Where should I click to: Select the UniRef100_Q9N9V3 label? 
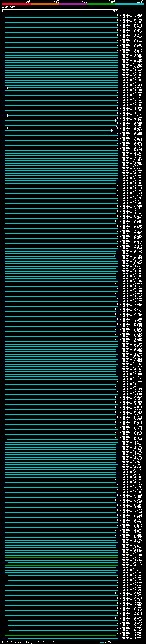click(131, 377)
